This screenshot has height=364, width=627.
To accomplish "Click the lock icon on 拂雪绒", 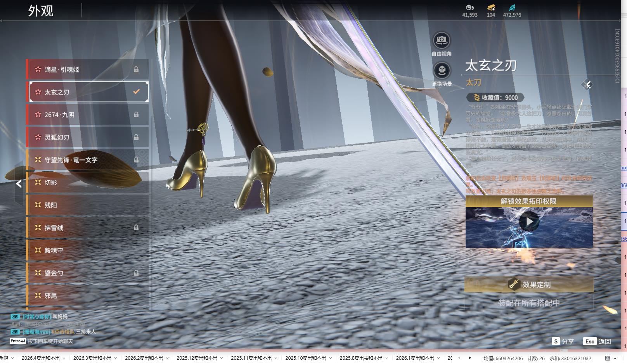I will (136, 228).
